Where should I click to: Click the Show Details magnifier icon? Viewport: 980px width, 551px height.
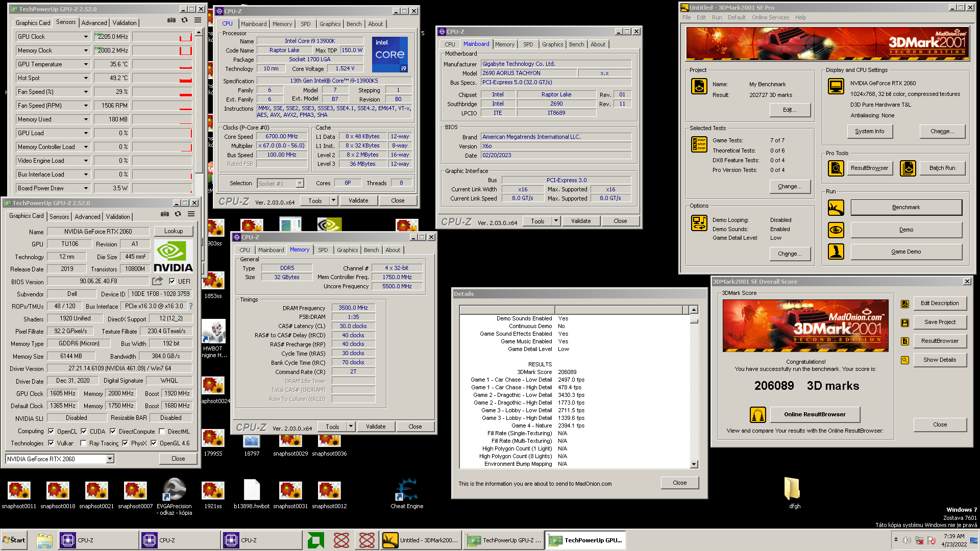tap(905, 360)
